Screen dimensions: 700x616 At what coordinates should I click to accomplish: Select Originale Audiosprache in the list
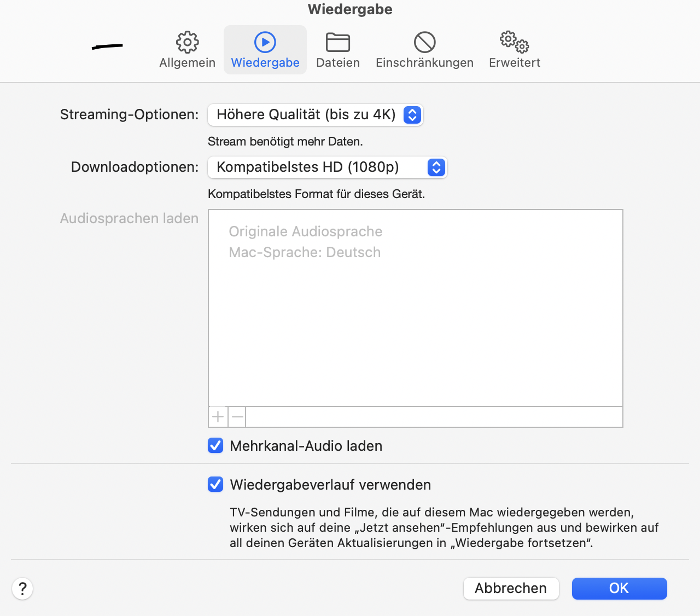coord(305,232)
